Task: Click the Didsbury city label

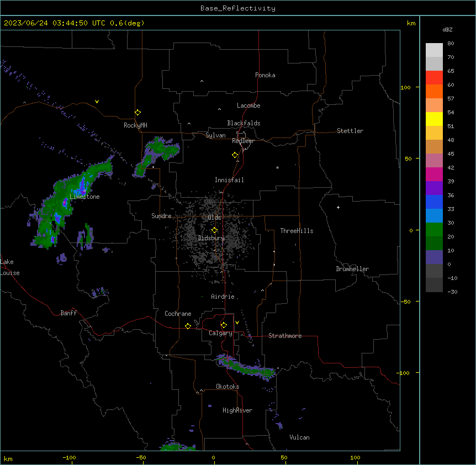Action: (211, 238)
